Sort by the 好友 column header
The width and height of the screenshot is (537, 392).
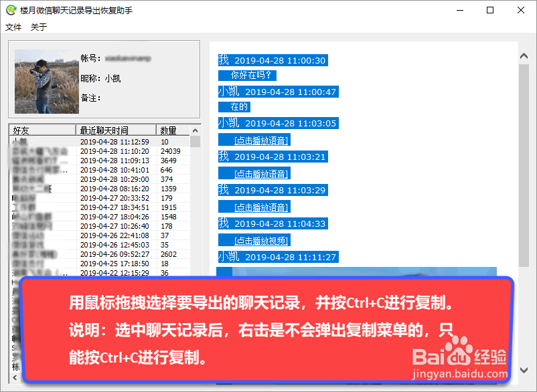click(x=42, y=130)
